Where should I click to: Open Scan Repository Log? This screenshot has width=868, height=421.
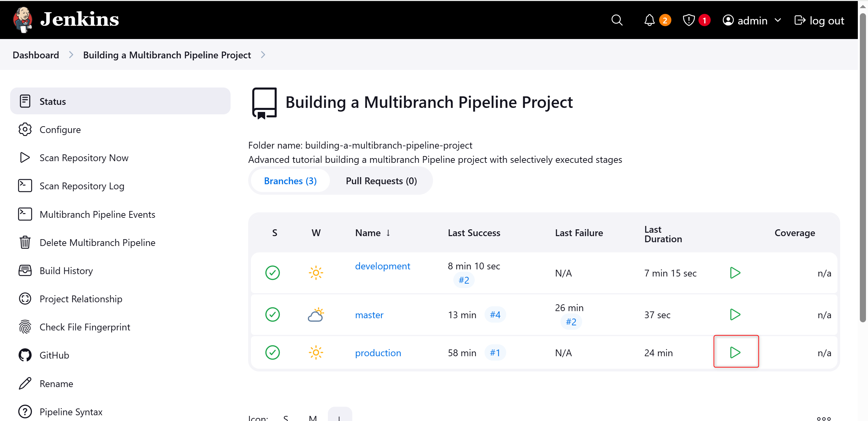[120, 186]
